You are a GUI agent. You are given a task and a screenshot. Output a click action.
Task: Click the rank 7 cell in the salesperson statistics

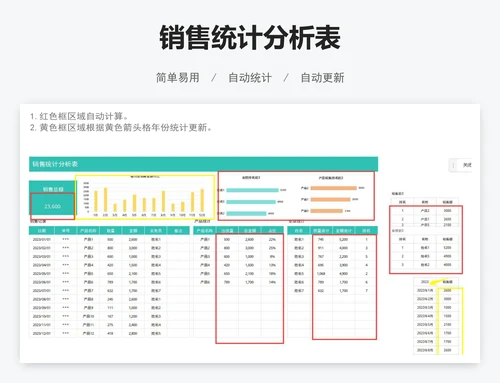coord(366,291)
